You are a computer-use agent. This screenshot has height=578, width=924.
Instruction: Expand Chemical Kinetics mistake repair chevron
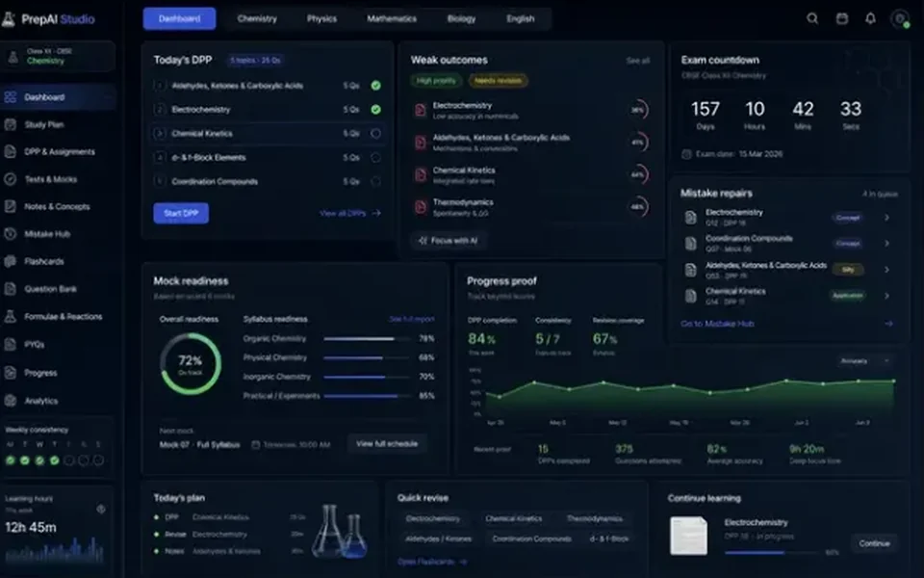click(886, 296)
